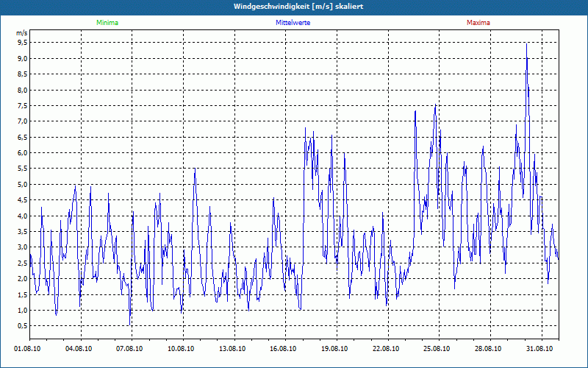Click the 28.08.10 date label
The image size is (588, 368).
[488, 349]
